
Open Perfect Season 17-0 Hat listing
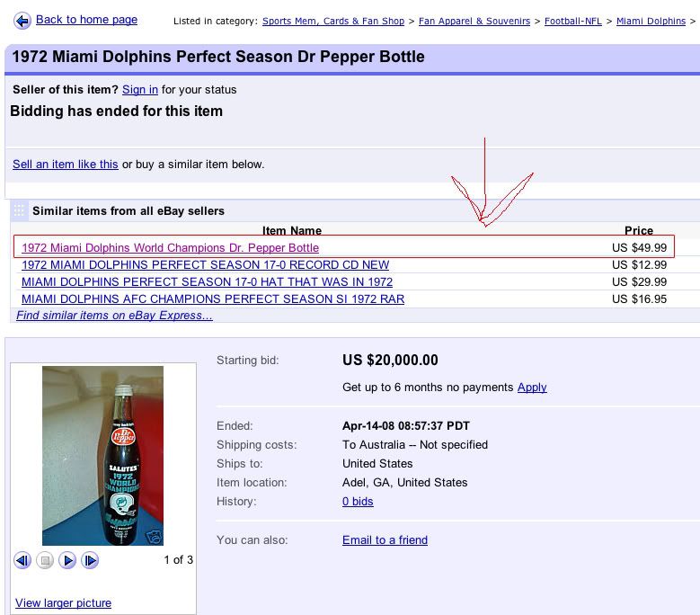207,281
